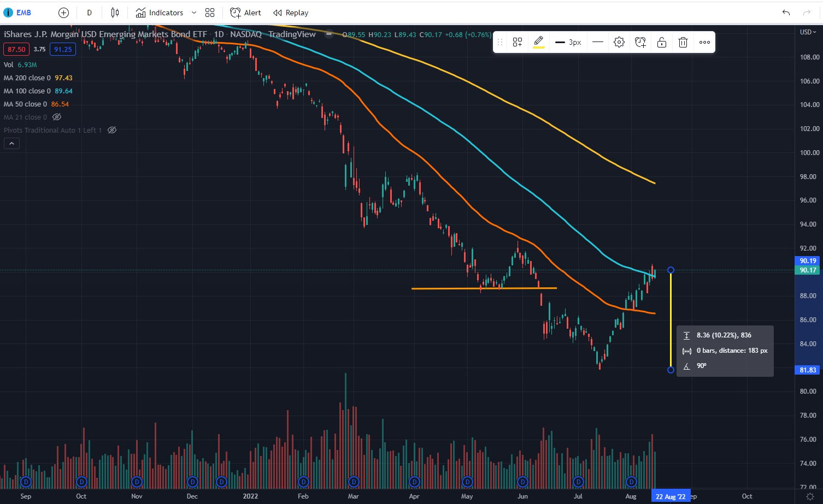
Task: Click the dividend D marker above Dec
Action: (192, 482)
